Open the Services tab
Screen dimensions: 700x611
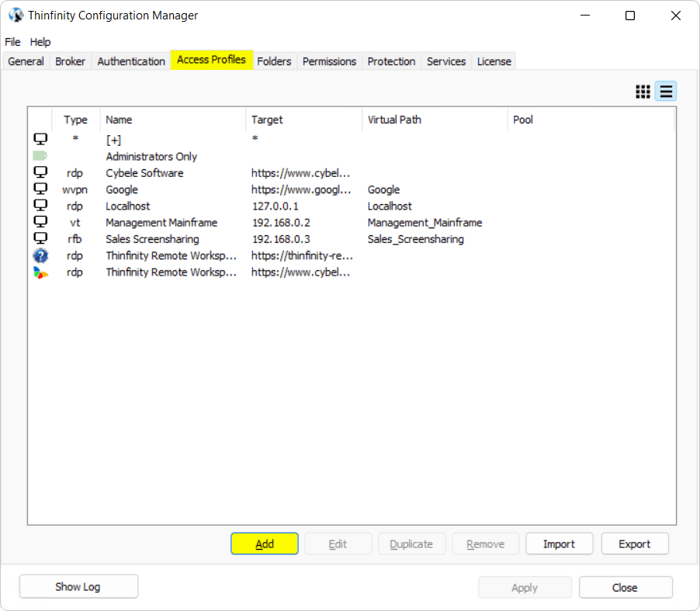coord(446,61)
